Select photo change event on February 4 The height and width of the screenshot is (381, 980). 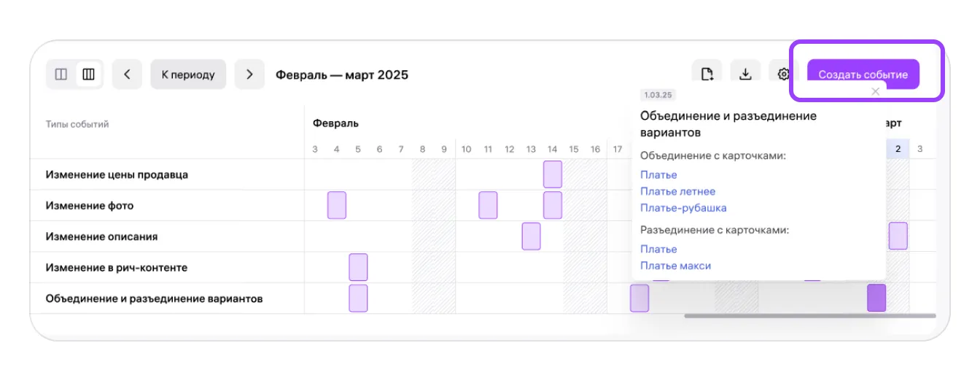336,205
